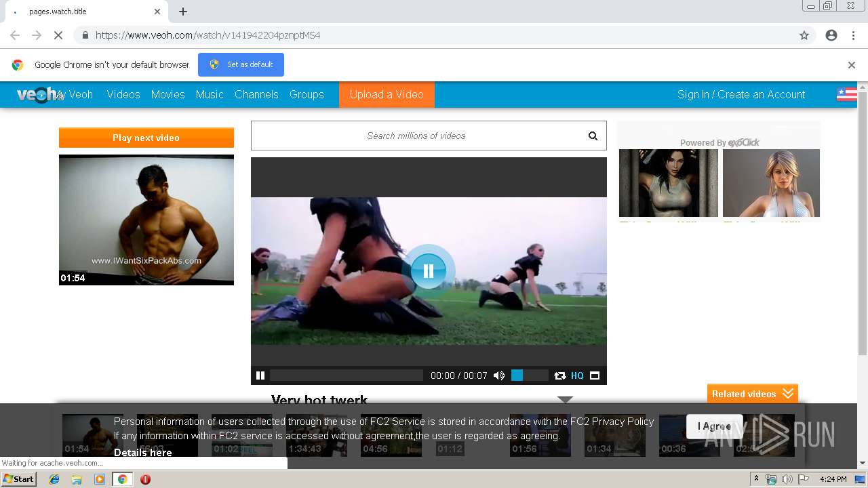Open Chrome three-dot menu
The height and width of the screenshot is (488, 868).
(853, 35)
